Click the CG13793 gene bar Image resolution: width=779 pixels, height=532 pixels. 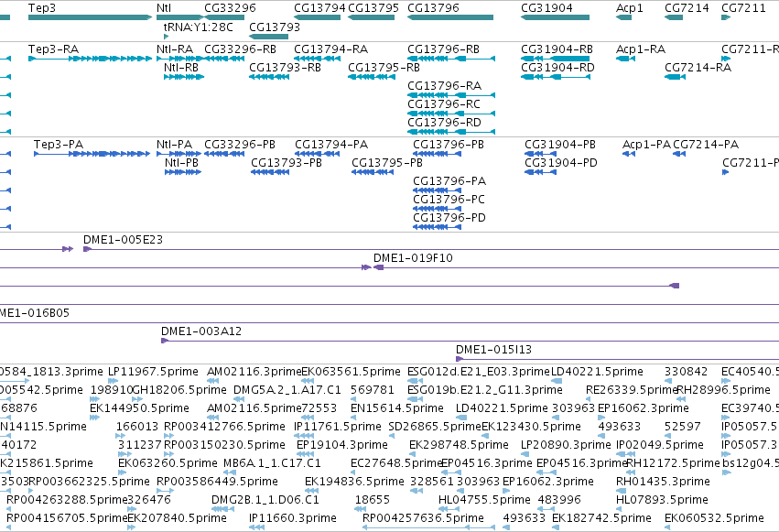[268, 37]
